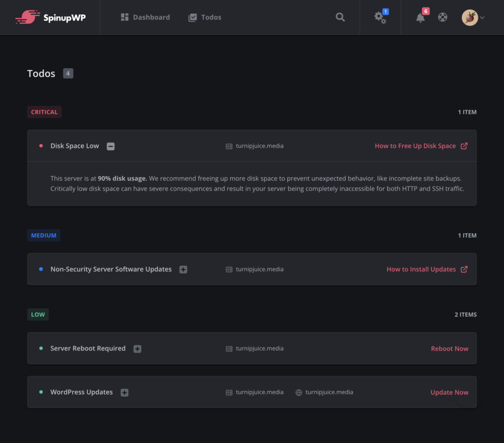Click the server icon on the Server Reboot Required row
The width and height of the screenshot is (504, 443).
(x=229, y=348)
